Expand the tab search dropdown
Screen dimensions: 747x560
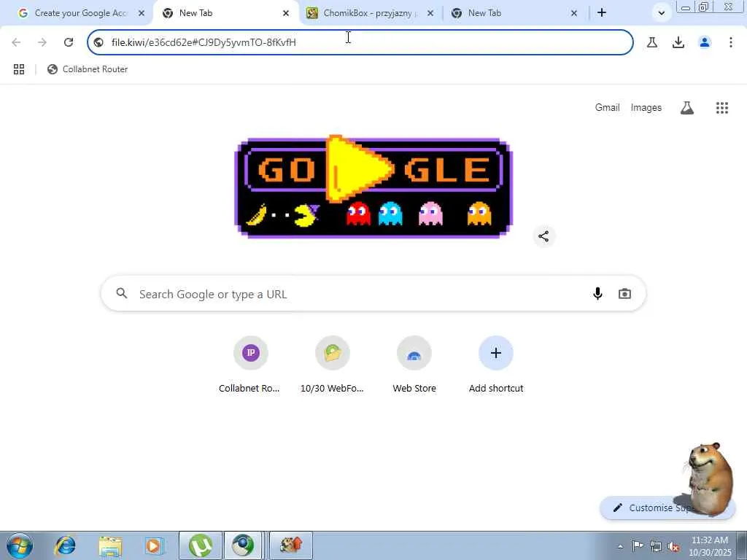tap(661, 13)
